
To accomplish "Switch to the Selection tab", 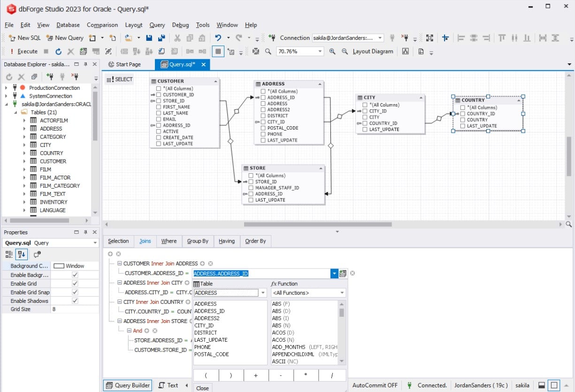I will click(118, 241).
